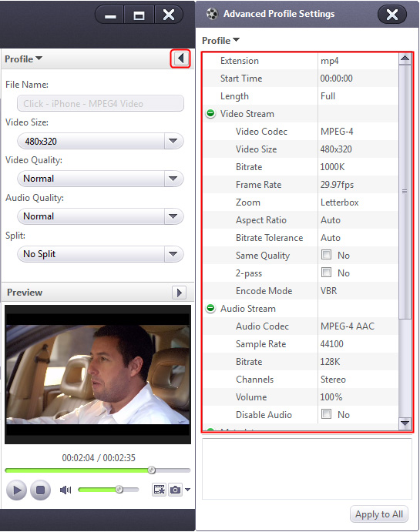Click the File Name input field
Viewport: 420px width, 532px height.
tap(100, 103)
